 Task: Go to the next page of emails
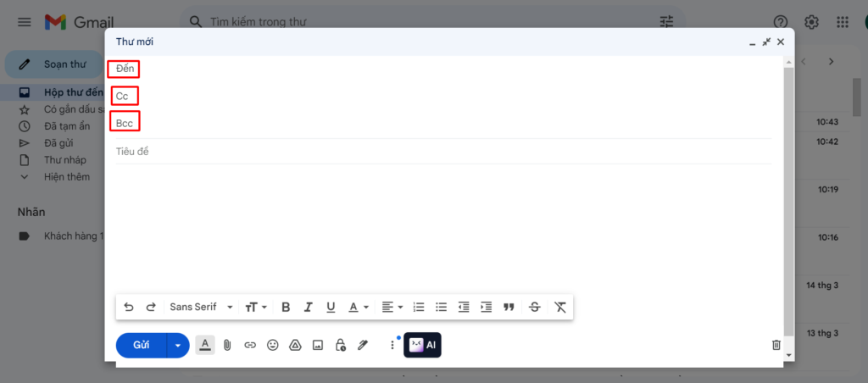pyautogui.click(x=831, y=62)
